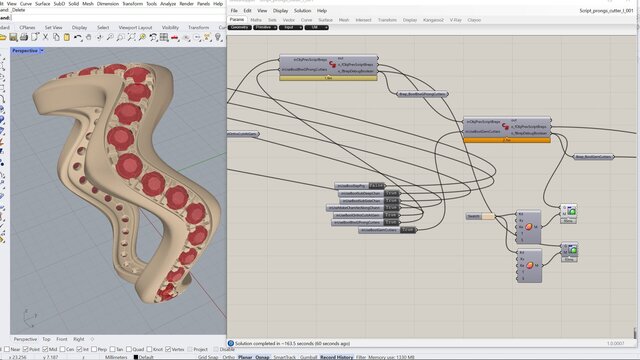Toggle the Point osnap checkbox
The height and width of the screenshot is (360, 640).
pos(26,349)
